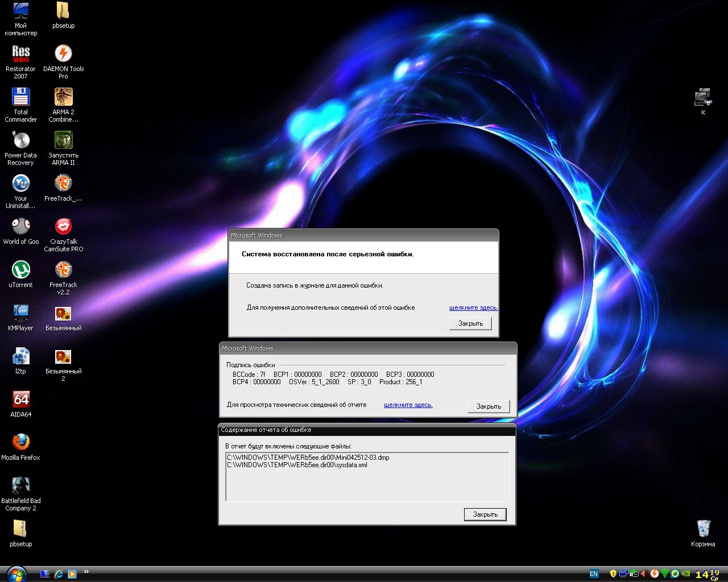The height and width of the screenshot is (582, 728).
Task: Click the taskbar clock showing 14:19
Action: pos(708,574)
